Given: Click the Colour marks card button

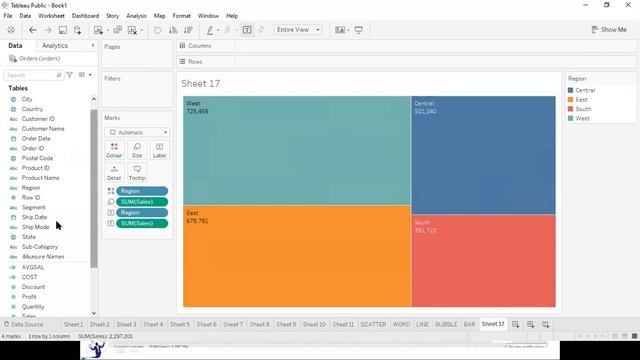Looking at the screenshot, I should click(114, 150).
